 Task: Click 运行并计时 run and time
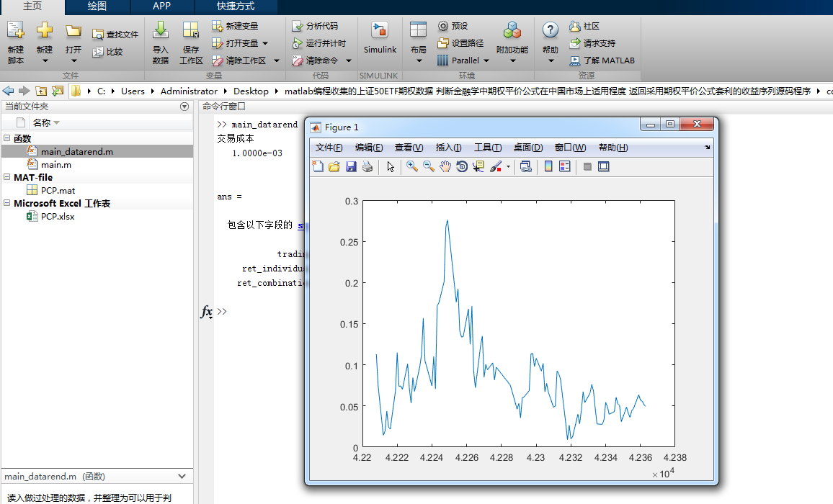[x=319, y=43]
